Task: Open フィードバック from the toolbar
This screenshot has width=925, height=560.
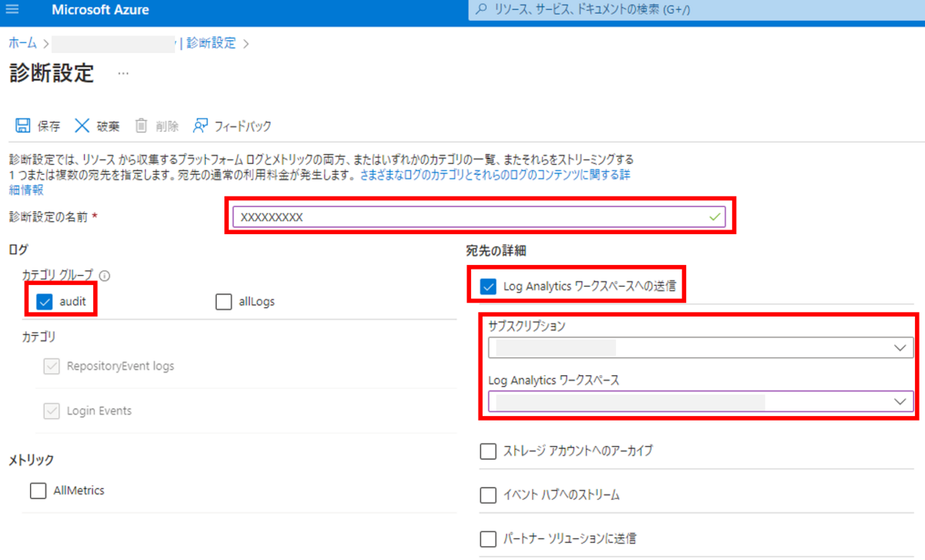Action: pos(232,126)
